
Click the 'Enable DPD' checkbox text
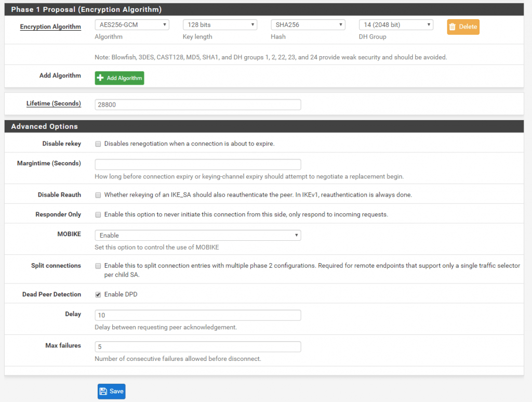121,294
